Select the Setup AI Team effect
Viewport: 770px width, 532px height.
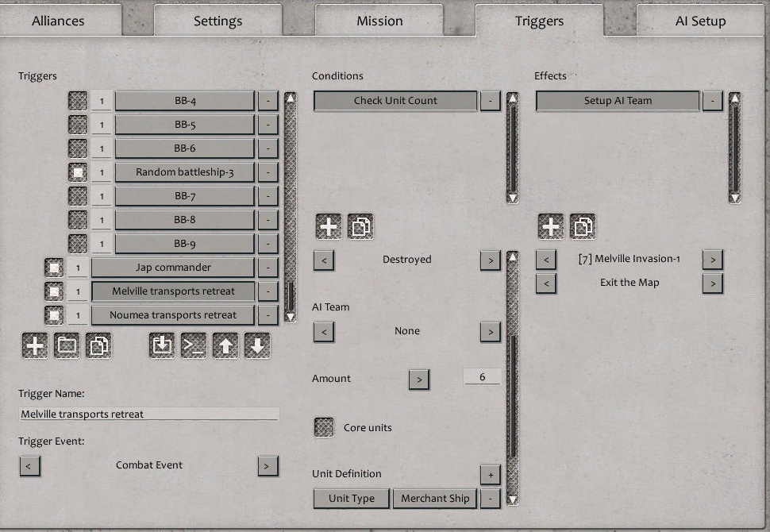point(618,101)
